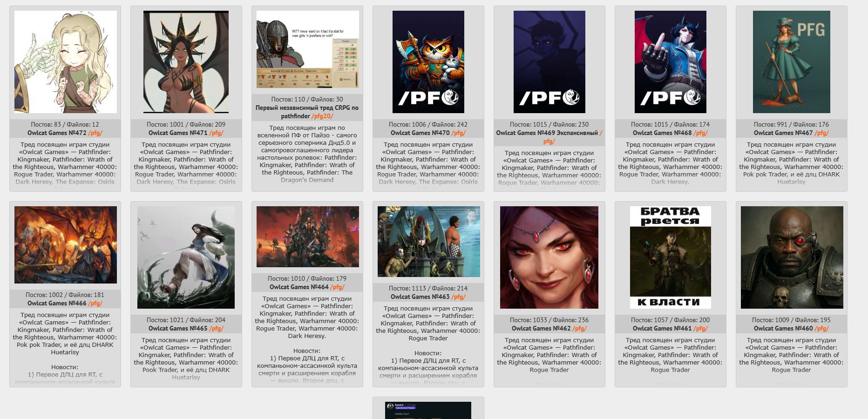
Task: Click the /pfg/ tag of Owlcat Games №462
Action: (580, 328)
